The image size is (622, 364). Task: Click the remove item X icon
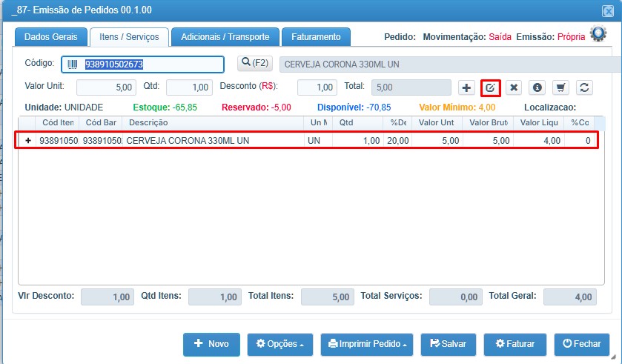[514, 87]
